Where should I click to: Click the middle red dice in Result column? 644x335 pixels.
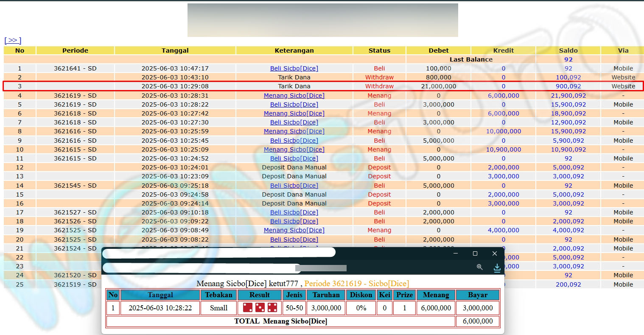(x=260, y=307)
